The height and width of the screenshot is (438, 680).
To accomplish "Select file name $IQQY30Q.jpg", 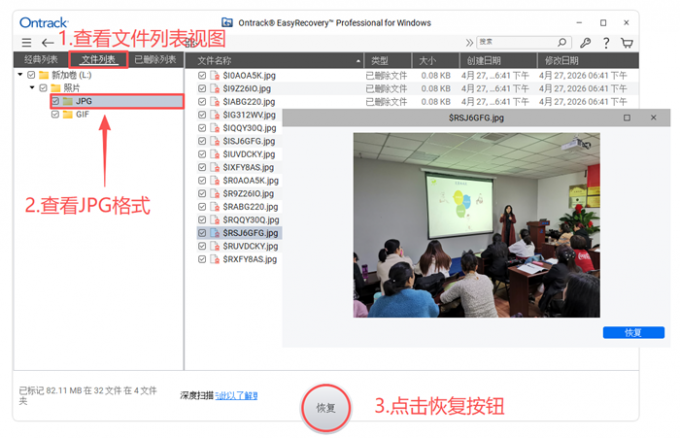I will pos(249,128).
